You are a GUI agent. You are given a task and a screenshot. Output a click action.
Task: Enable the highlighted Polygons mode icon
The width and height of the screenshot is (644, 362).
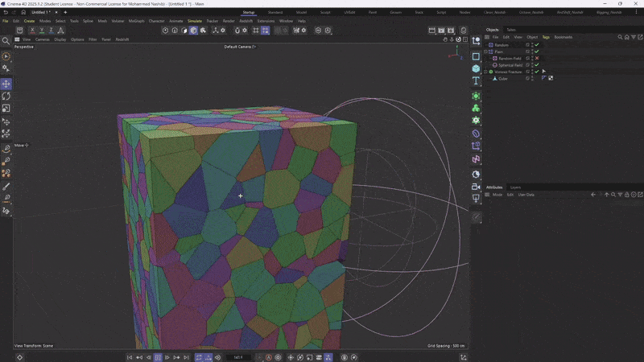[x=193, y=31]
